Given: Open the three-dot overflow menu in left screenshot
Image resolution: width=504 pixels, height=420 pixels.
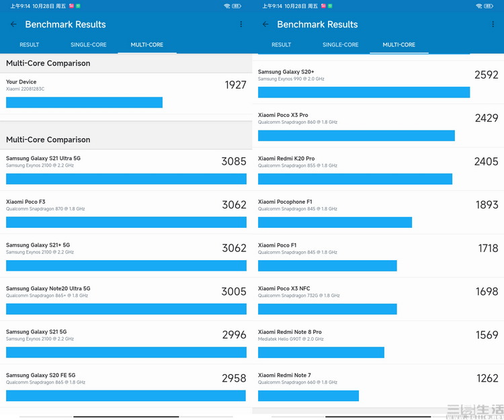Looking at the screenshot, I should coord(241,24).
